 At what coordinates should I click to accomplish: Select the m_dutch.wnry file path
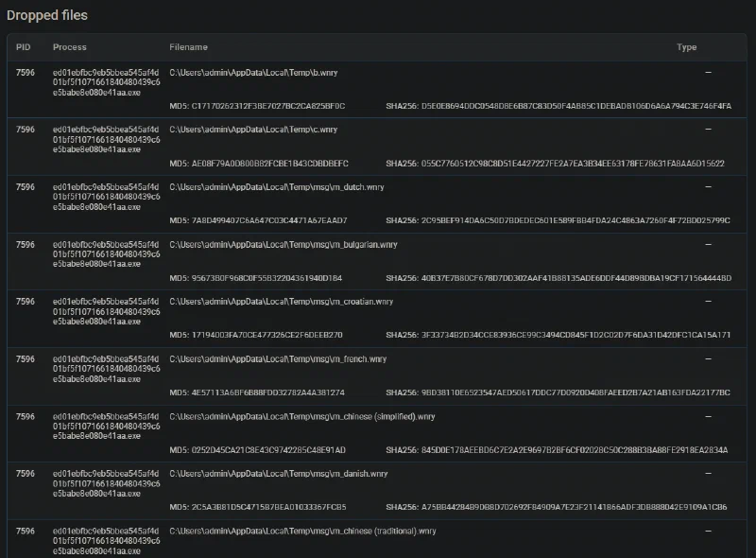(x=277, y=187)
